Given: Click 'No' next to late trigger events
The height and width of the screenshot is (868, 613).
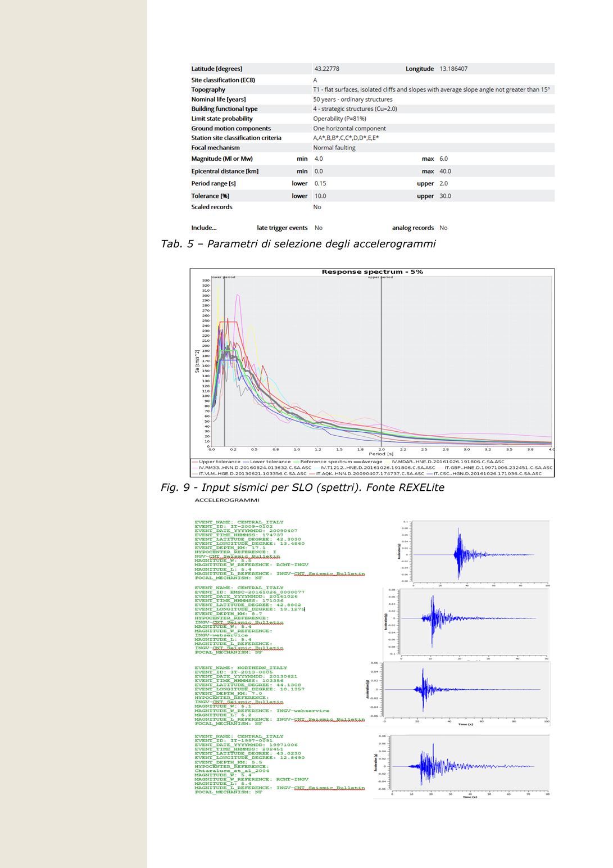Looking at the screenshot, I should click(319, 228).
